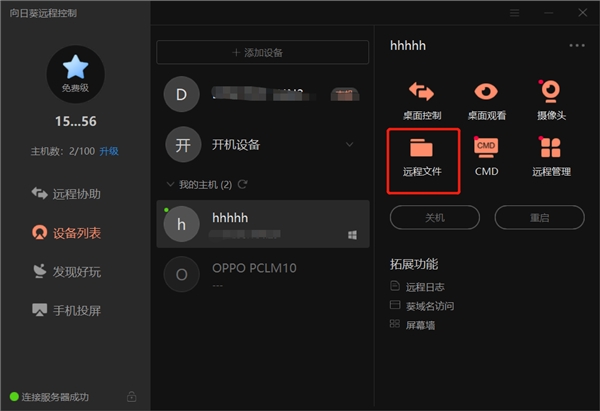Click 添加设备 add device button
This screenshot has height=411, width=600.
[262, 52]
